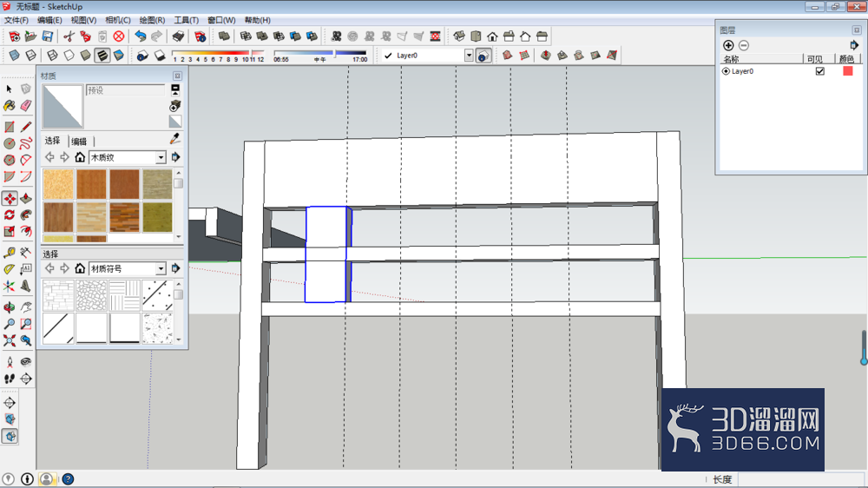The width and height of the screenshot is (868, 488).
Task: Select the Layer0 active radio button
Action: coord(726,71)
